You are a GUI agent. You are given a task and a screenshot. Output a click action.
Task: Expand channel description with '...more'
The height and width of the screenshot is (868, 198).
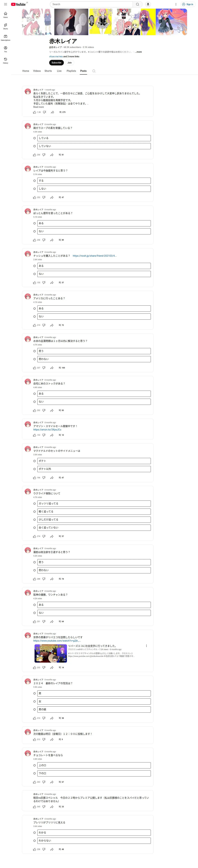coord(138,52)
